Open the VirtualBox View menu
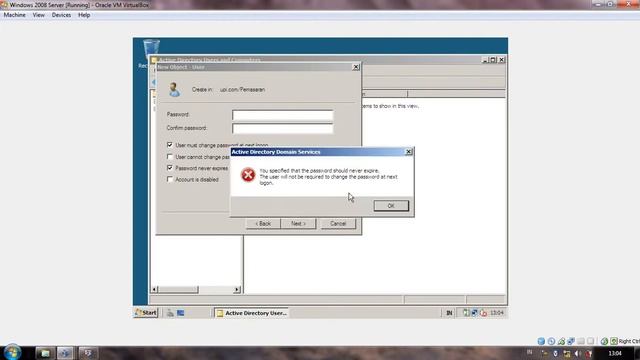Screen dimensions: 640x360 pyautogui.click(x=38, y=15)
